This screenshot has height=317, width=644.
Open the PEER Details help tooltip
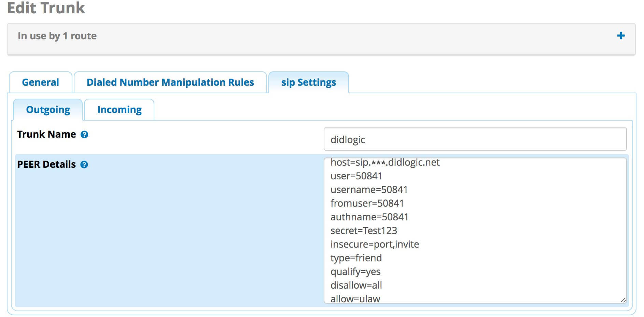[84, 164]
